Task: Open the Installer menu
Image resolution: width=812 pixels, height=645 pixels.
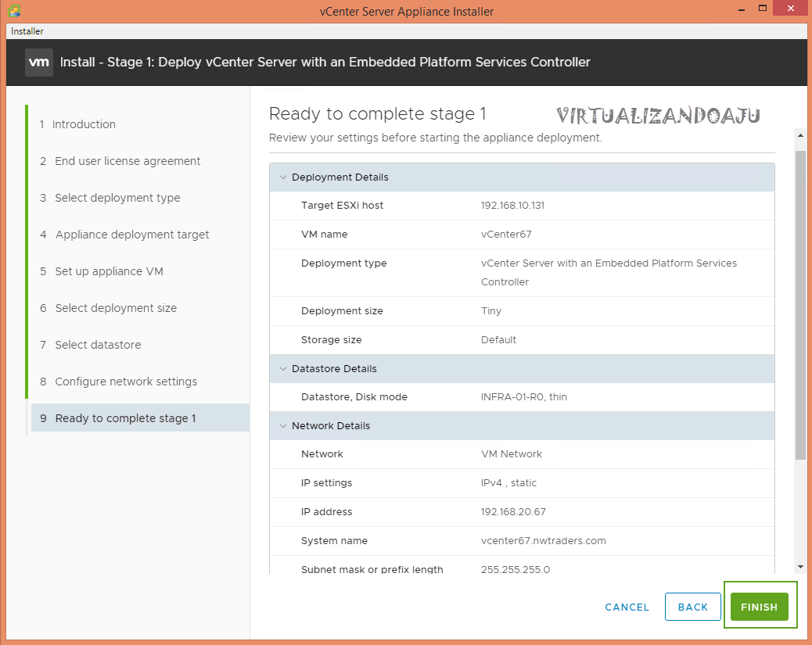Action: tap(27, 31)
